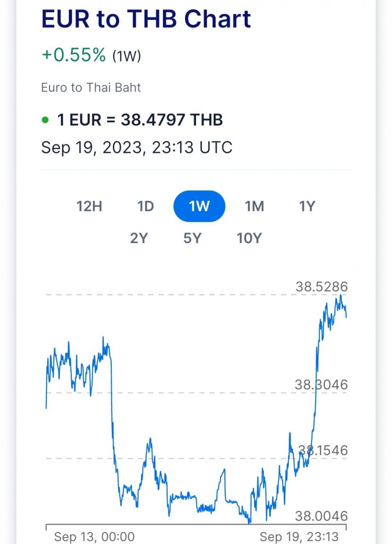Switch chart to 1M range
The height and width of the screenshot is (544, 392).
point(254,206)
